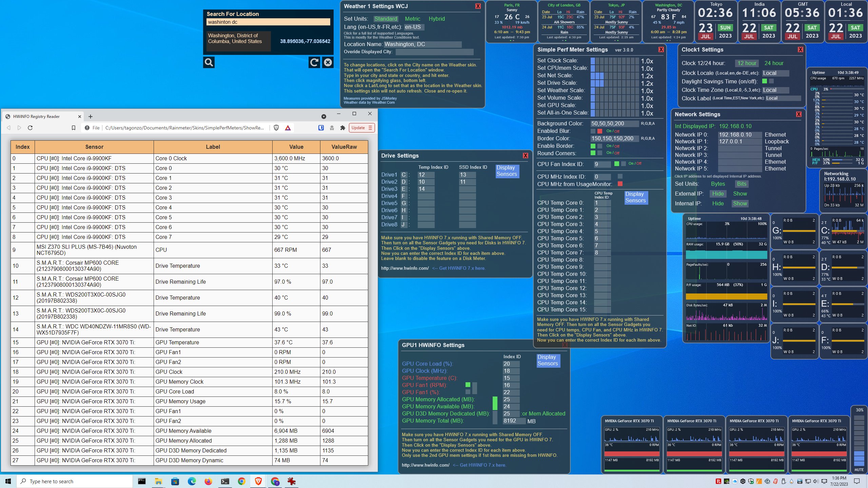The height and width of the screenshot is (488, 868).
Task: Click the Simple Perf Meter Settings close icon
Action: 661,49
